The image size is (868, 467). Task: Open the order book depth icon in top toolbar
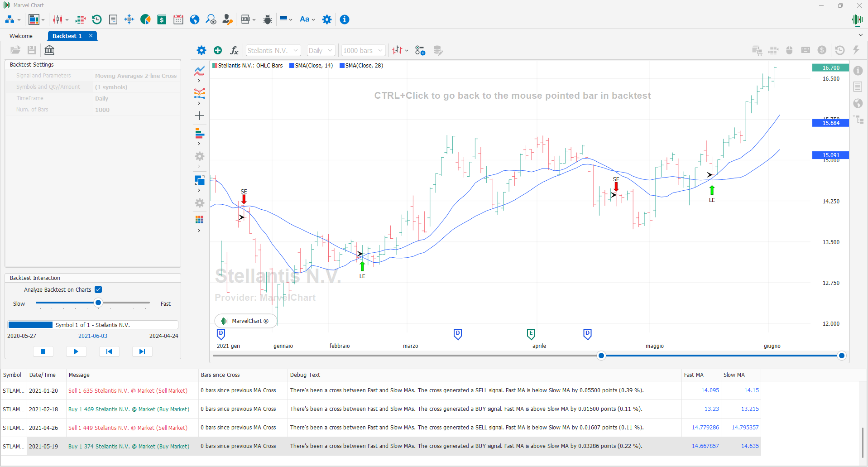pyautogui.click(x=81, y=19)
